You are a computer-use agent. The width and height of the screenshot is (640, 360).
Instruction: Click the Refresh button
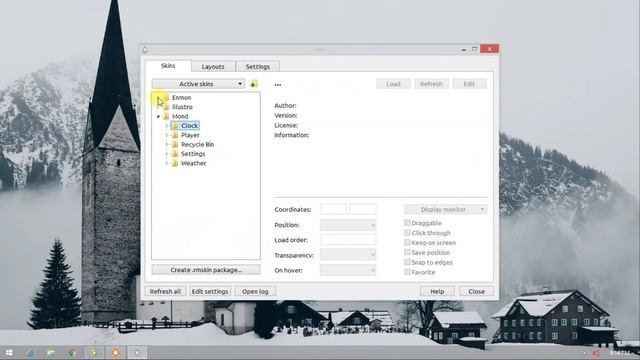pyautogui.click(x=431, y=84)
